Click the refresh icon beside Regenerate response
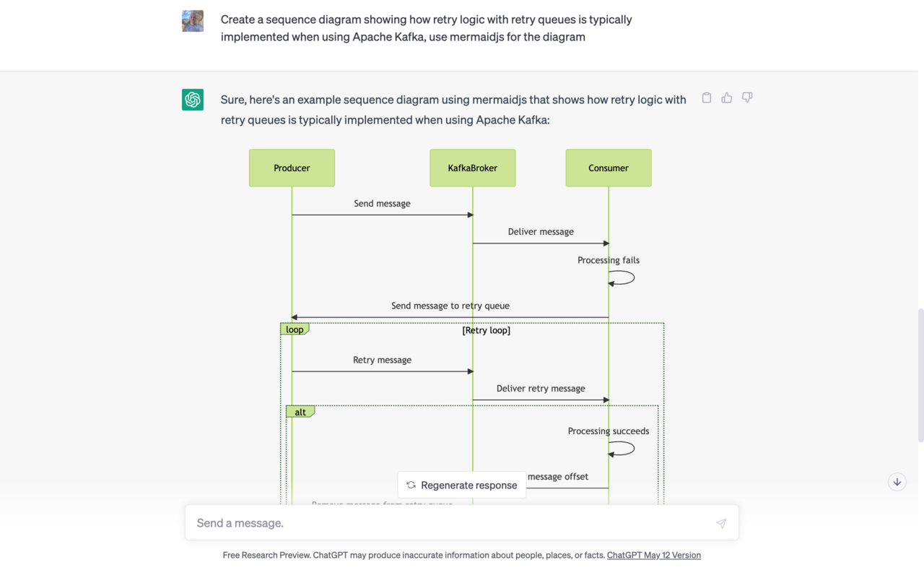The height and width of the screenshot is (578, 924). (x=411, y=485)
